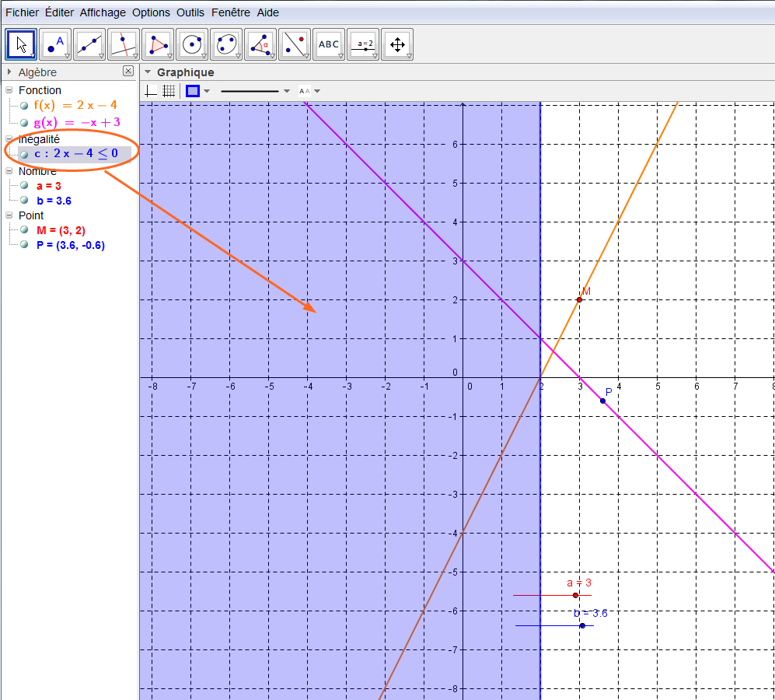The image size is (775, 700).
Task: Open the Fichier menu
Action: 23,12
